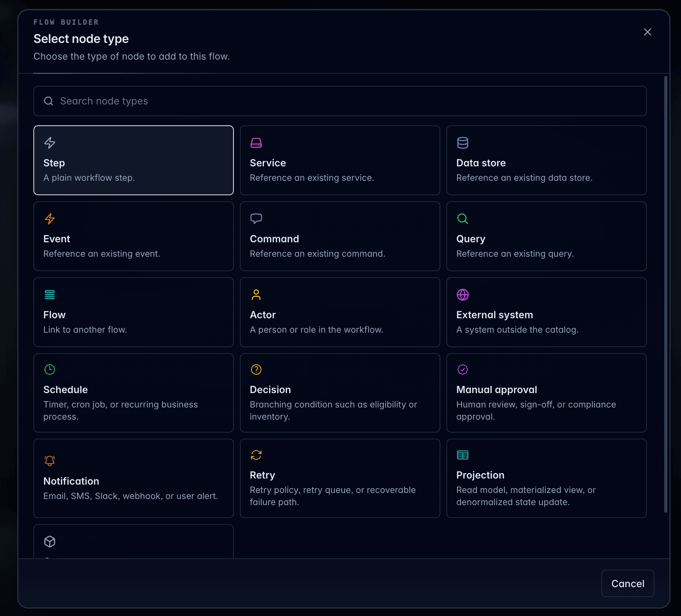Click 'Reference an existing data store.' text
Image resolution: width=681 pixels, height=616 pixels.
pyautogui.click(x=524, y=178)
